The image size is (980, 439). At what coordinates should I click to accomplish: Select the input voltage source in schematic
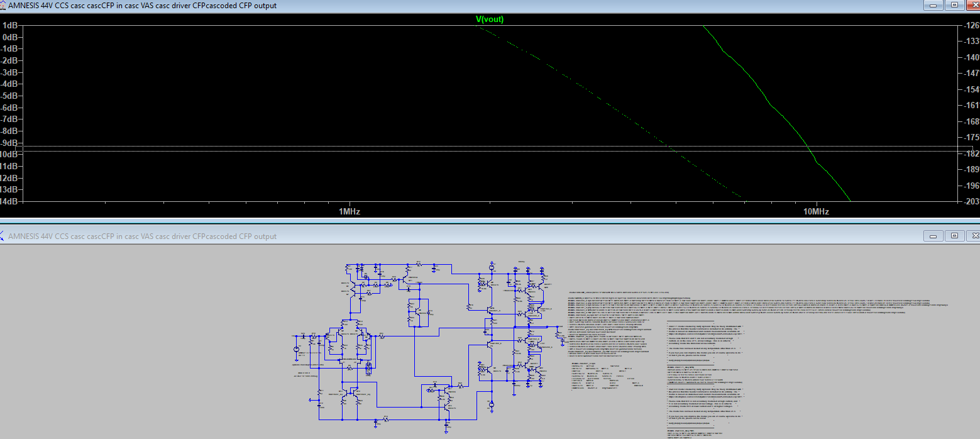coord(297,350)
